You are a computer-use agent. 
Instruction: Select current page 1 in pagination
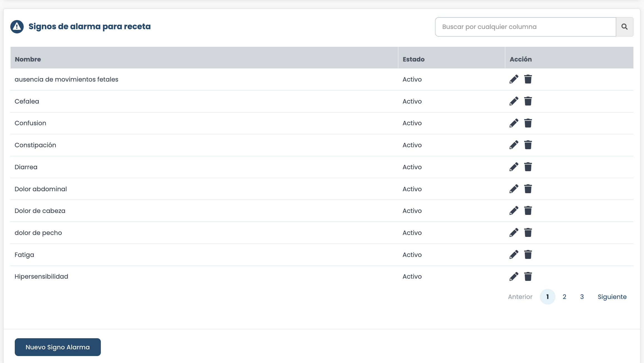(x=547, y=297)
